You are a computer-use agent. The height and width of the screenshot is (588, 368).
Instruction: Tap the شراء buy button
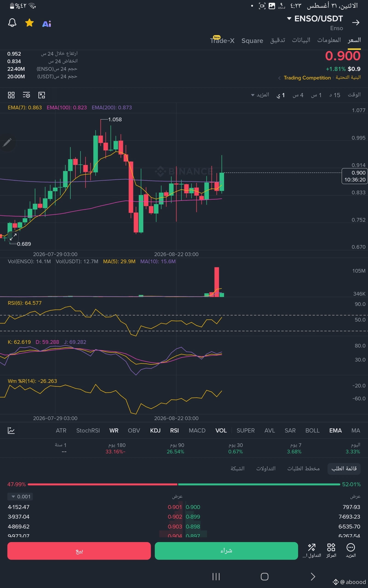click(226, 551)
